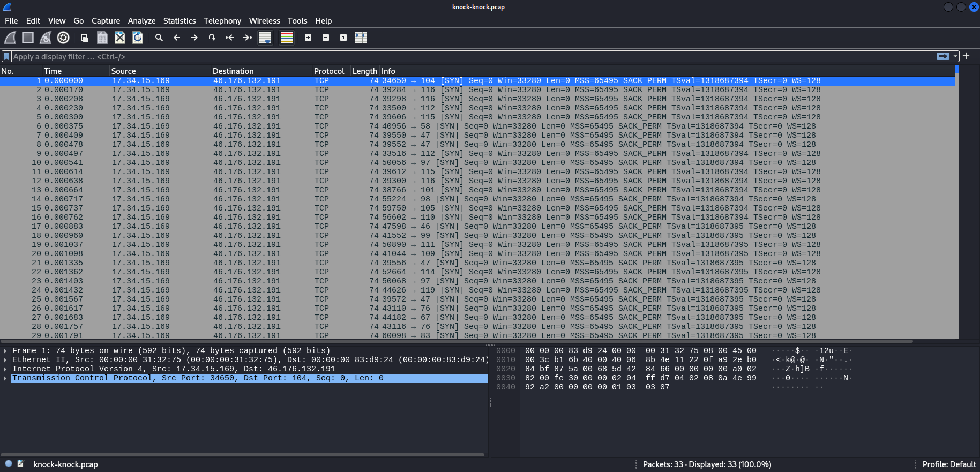This screenshot has height=472, width=980.
Task: Open a capture file from toolbar
Action: coord(85,38)
